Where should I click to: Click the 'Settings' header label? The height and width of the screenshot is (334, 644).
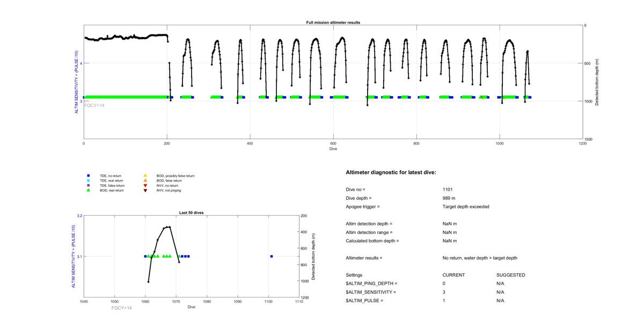[354, 275]
